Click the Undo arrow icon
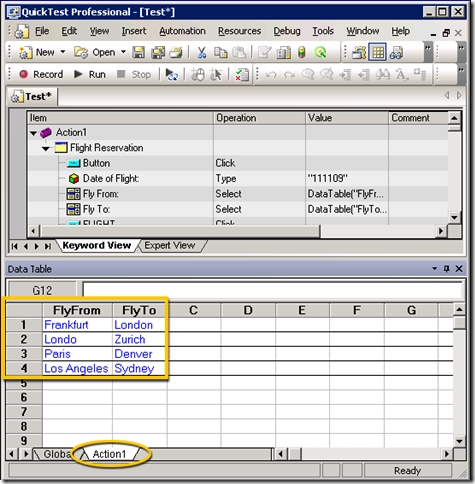Viewport: 475px width, 484px height. pyautogui.click(x=271, y=75)
